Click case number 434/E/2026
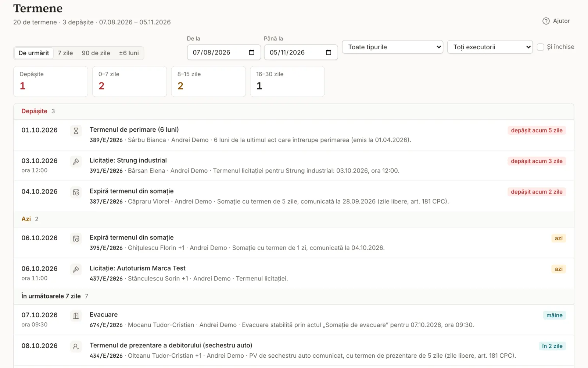The height and width of the screenshot is (368, 588). pos(106,356)
